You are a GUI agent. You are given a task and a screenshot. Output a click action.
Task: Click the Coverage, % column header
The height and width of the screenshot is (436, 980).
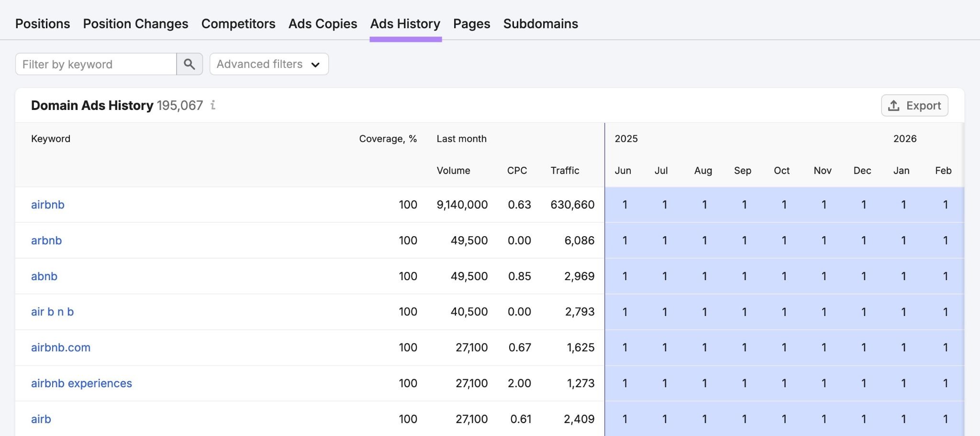pos(388,139)
